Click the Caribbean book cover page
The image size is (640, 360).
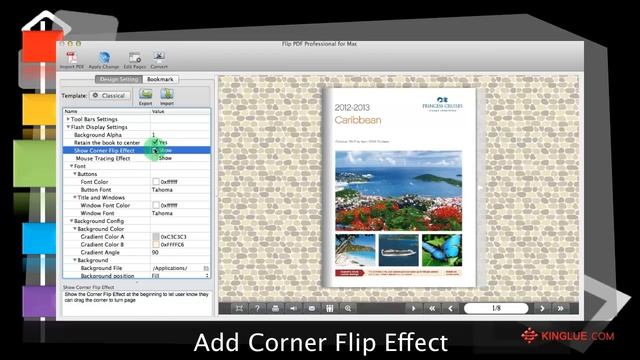399,188
